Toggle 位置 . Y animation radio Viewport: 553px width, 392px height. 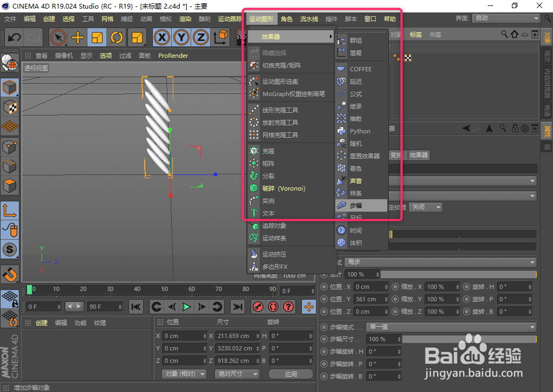tap(324, 299)
